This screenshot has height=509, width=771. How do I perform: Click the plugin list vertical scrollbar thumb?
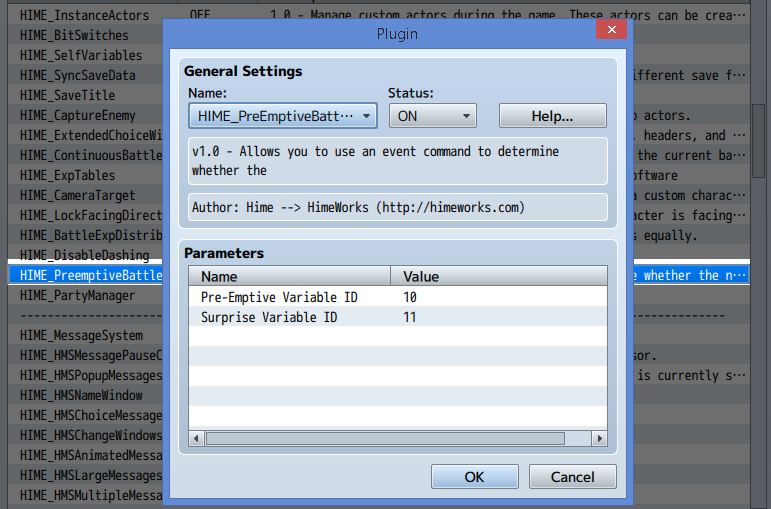click(759, 141)
